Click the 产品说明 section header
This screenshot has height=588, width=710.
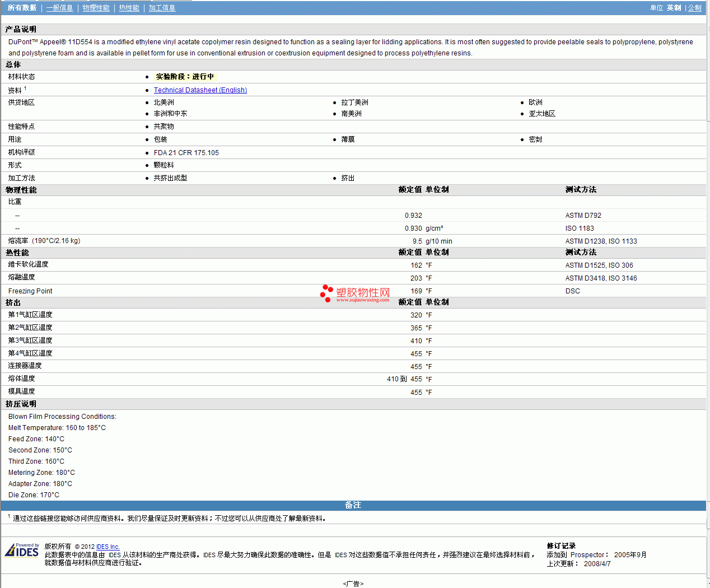pyautogui.click(x=21, y=29)
